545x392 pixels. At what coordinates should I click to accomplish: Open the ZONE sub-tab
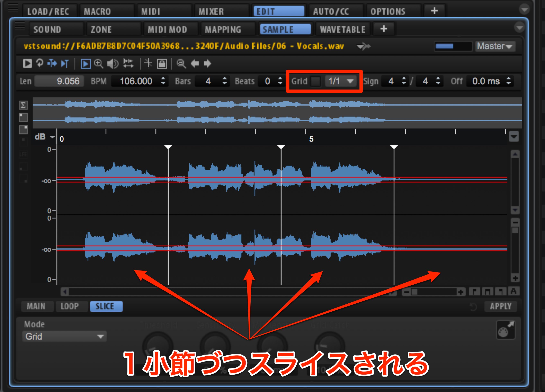(113, 29)
